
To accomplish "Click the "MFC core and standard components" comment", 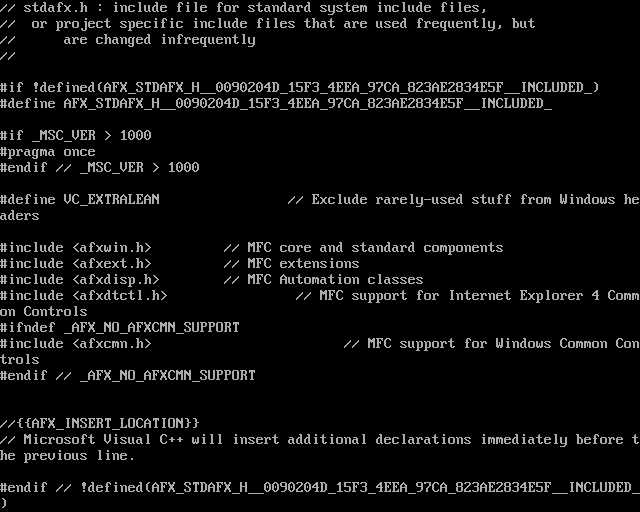I will pos(375,248).
